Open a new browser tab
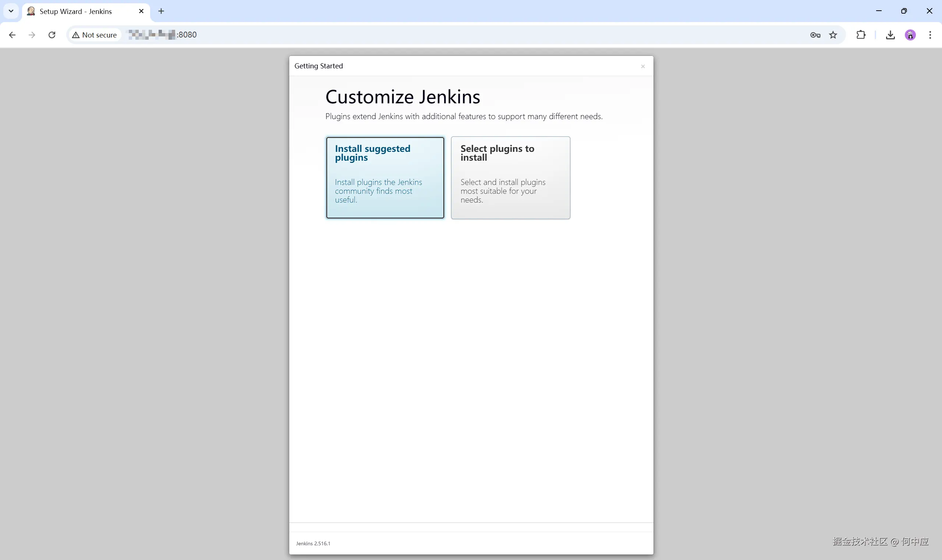The height and width of the screenshot is (560, 942). (x=161, y=11)
